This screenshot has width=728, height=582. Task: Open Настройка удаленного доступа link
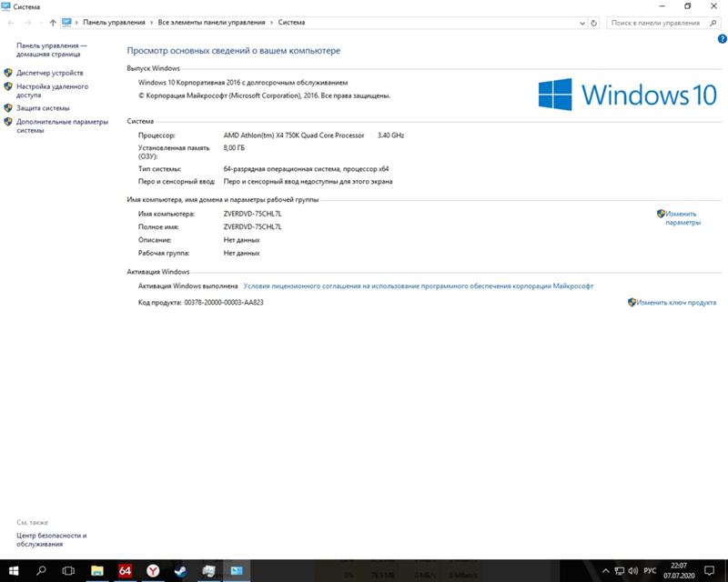point(52,91)
